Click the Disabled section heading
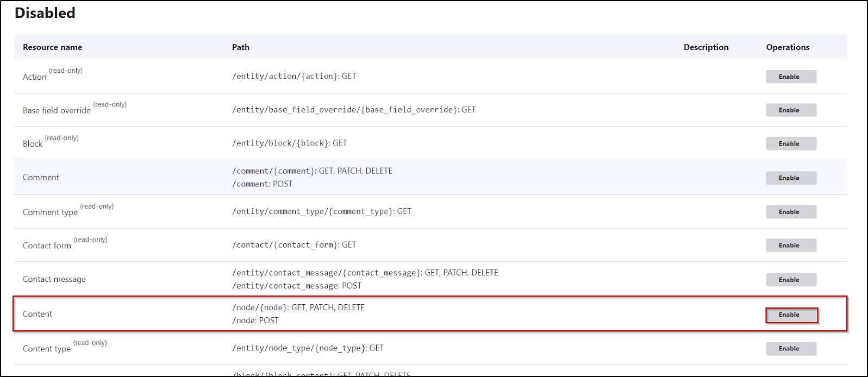This screenshot has width=868, height=377. tap(45, 13)
